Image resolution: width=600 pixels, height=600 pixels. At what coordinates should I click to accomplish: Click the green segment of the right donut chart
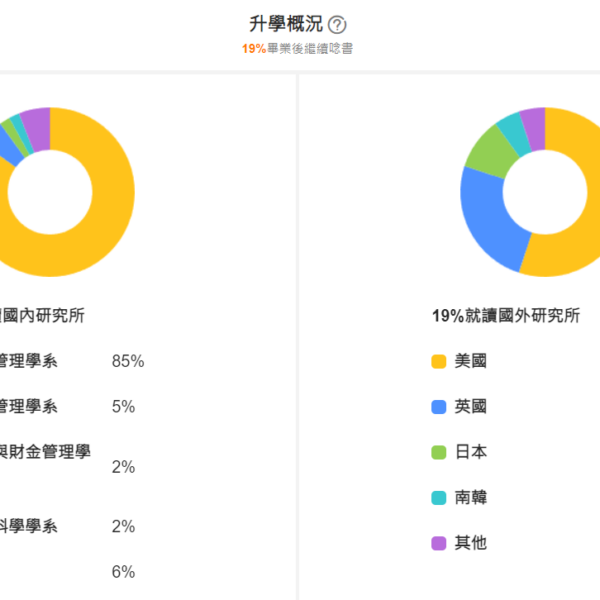(489, 148)
